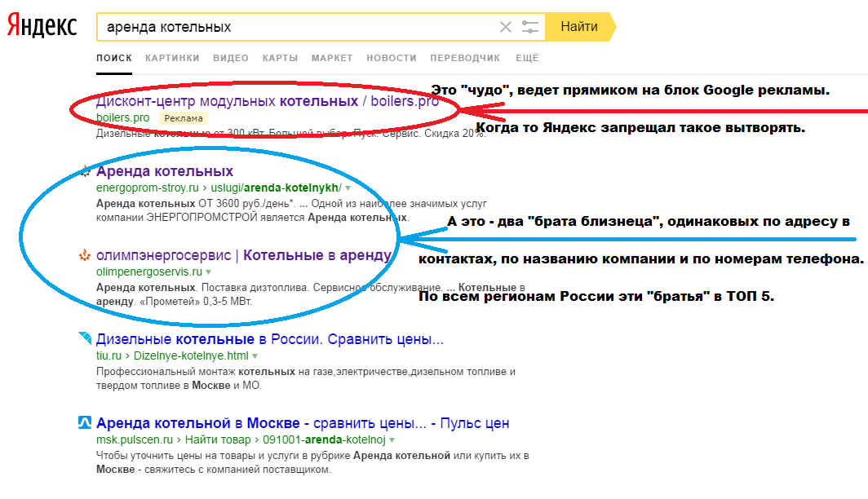Expand the Ещё menu
The width and height of the screenshot is (868, 499).
527,58
